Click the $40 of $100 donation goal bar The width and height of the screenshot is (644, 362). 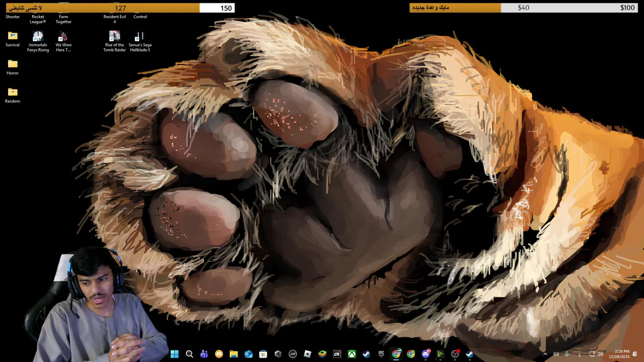pyautogui.click(x=524, y=8)
